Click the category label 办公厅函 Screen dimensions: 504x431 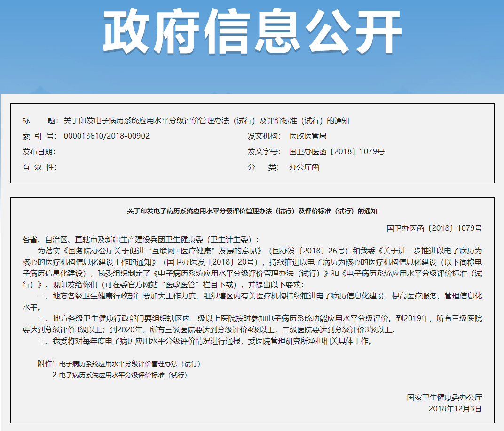(x=303, y=167)
